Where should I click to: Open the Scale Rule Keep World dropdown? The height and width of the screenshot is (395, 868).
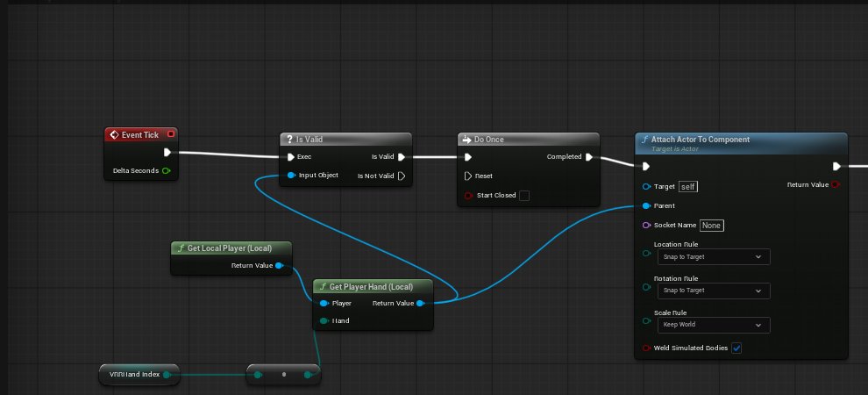pyautogui.click(x=714, y=325)
